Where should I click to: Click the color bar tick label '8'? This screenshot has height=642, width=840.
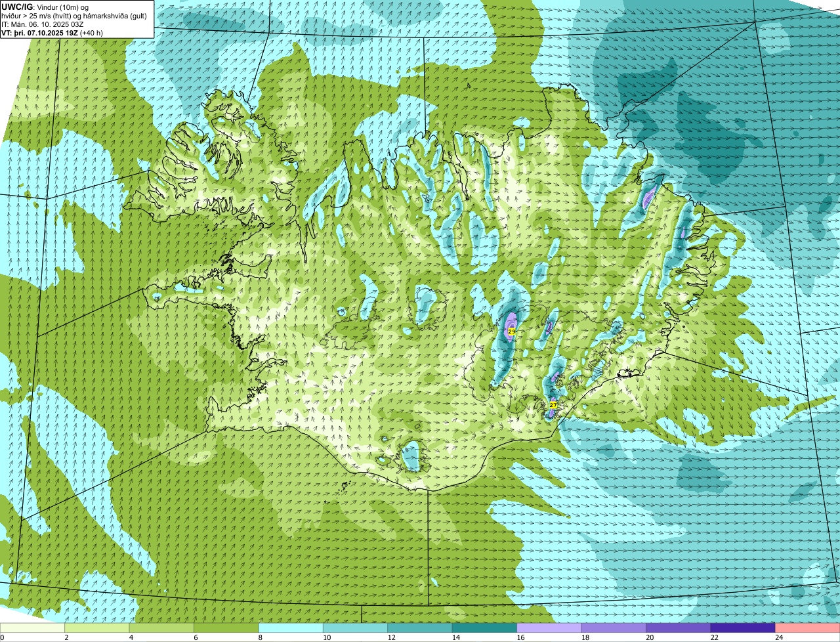[260, 637]
